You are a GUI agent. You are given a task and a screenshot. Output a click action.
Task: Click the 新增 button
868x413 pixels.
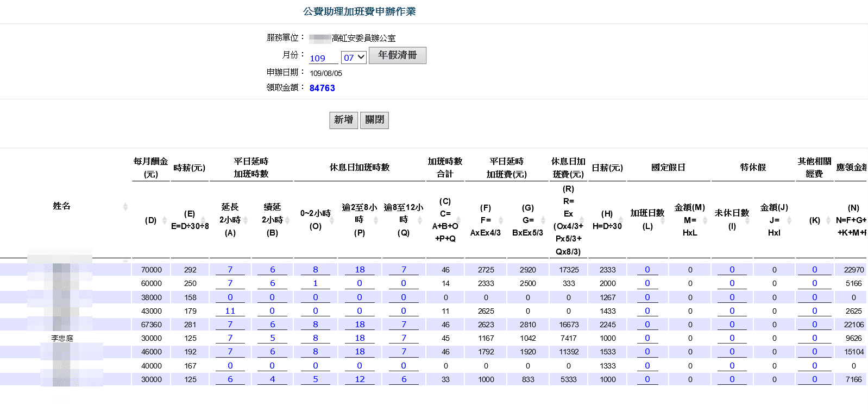click(x=343, y=120)
